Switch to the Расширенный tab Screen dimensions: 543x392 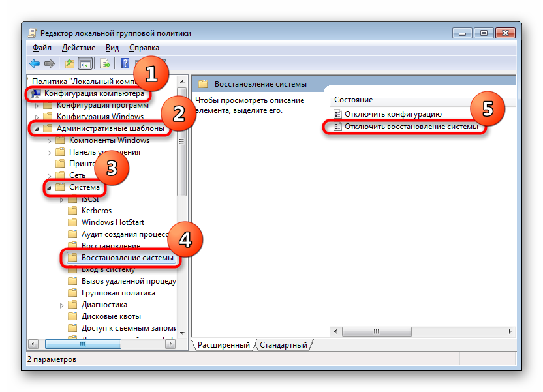224,345
